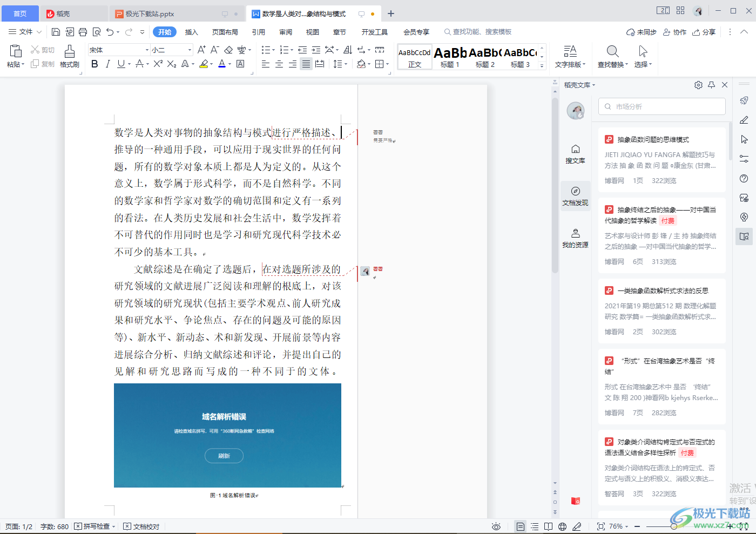Image resolution: width=756 pixels, height=534 pixels.
Task: Open panel settings gear in 稻壳文库
Action: pos(698,85)
